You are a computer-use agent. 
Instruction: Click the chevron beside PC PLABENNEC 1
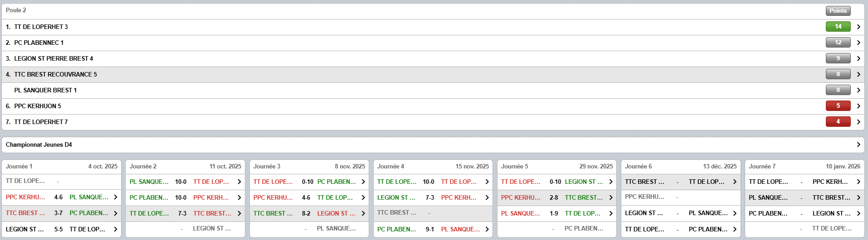858,43
